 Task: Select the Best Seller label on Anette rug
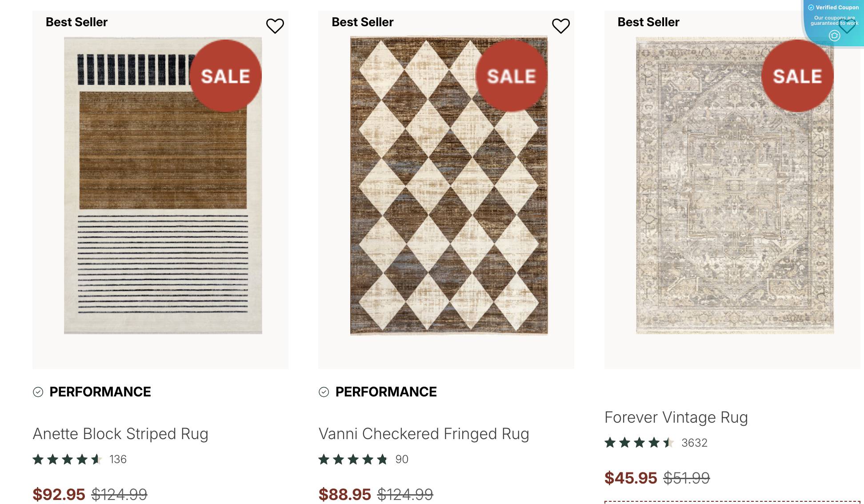(x=76, y=22)
